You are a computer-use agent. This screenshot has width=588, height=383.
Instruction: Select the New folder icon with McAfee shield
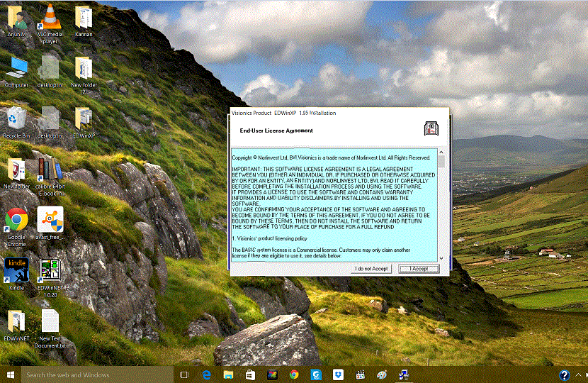[16, 173]
